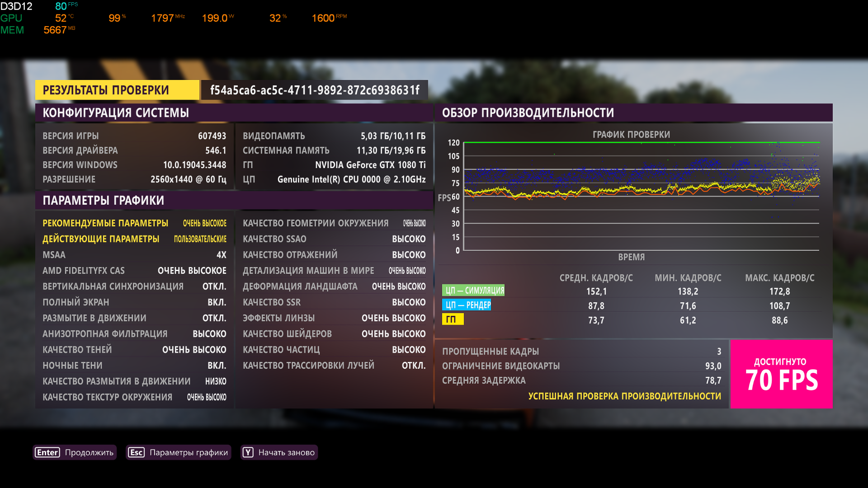Click the overlay FPS counter reading 80
This screenshot has width=868, height=488.
pos(61,6)
